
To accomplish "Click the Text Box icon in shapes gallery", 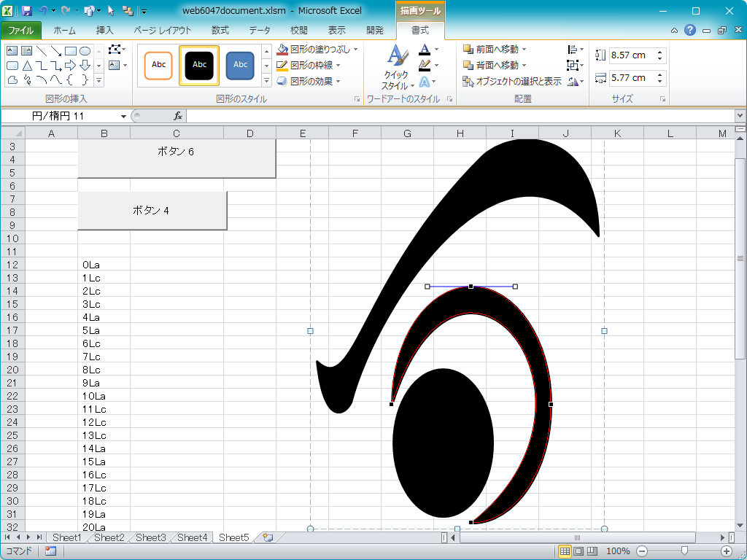I will [x=12, y=51].
